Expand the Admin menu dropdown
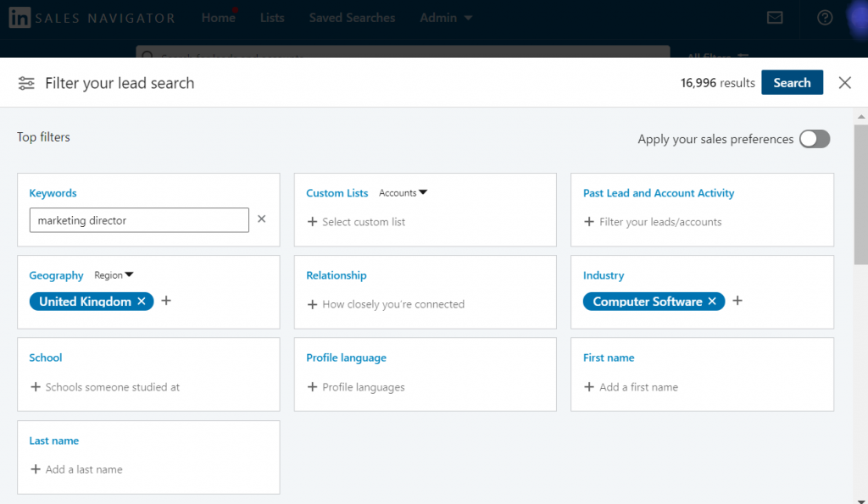Image resolution: width=868 pixels, height=504 pixels. pos(446,18)
